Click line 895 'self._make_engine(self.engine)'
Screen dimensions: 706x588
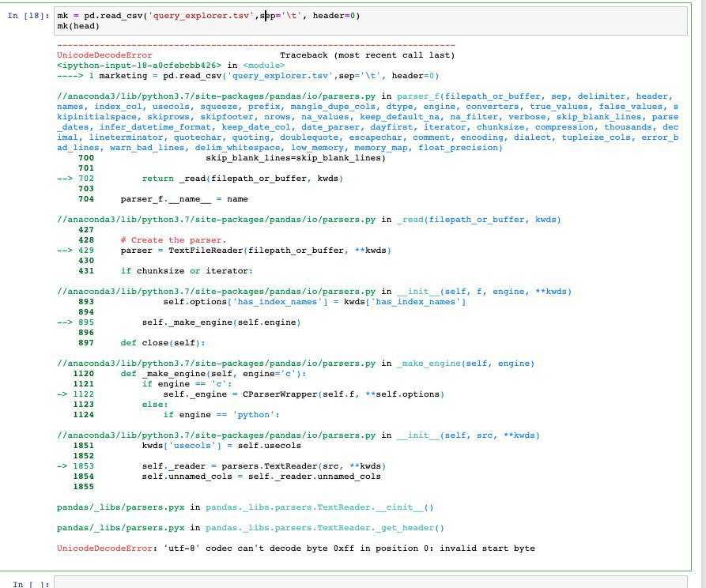tap(221, 322)
